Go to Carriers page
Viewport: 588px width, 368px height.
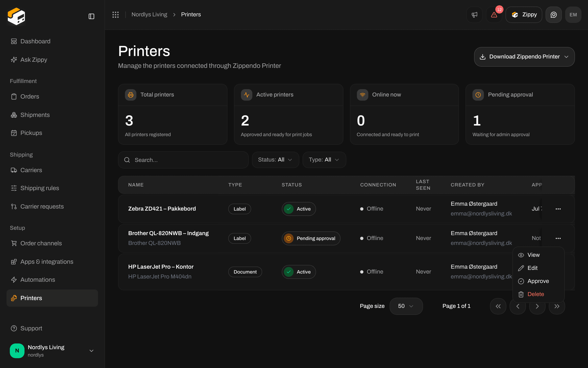pyautogui.click(x=52, y=170)
